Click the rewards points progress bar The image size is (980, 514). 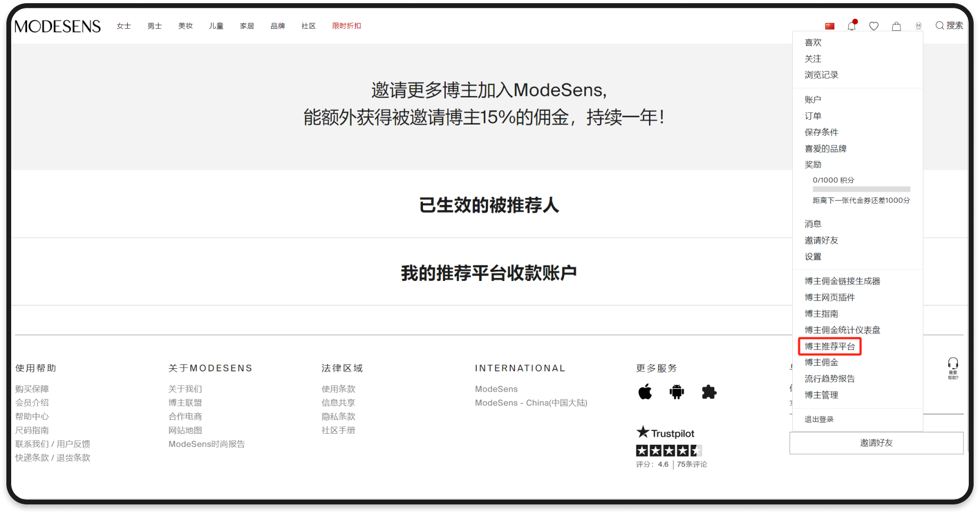tap(861, 189)
